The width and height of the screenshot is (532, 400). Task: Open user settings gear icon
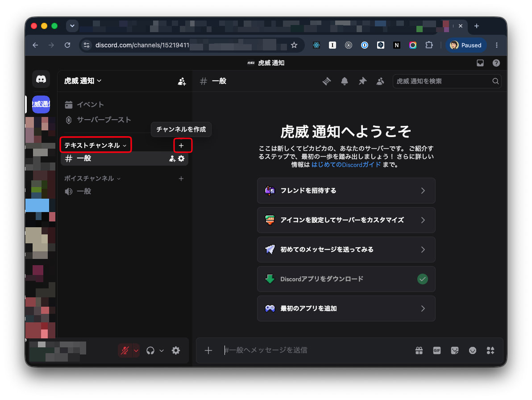click(x=176, y=350)
